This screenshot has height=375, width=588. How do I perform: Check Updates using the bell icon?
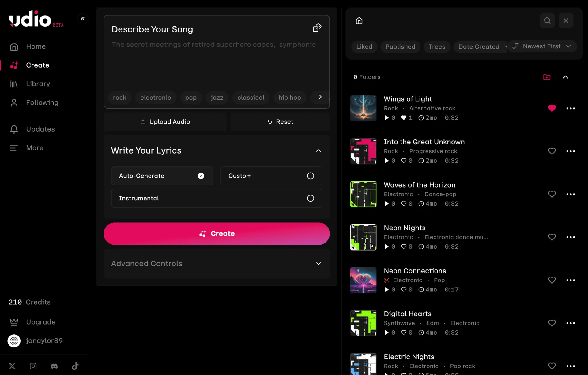13,129
